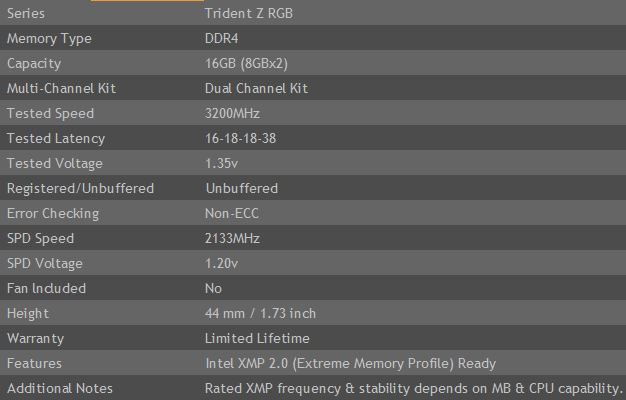Click the Additional Notes row label

[60, 388]
